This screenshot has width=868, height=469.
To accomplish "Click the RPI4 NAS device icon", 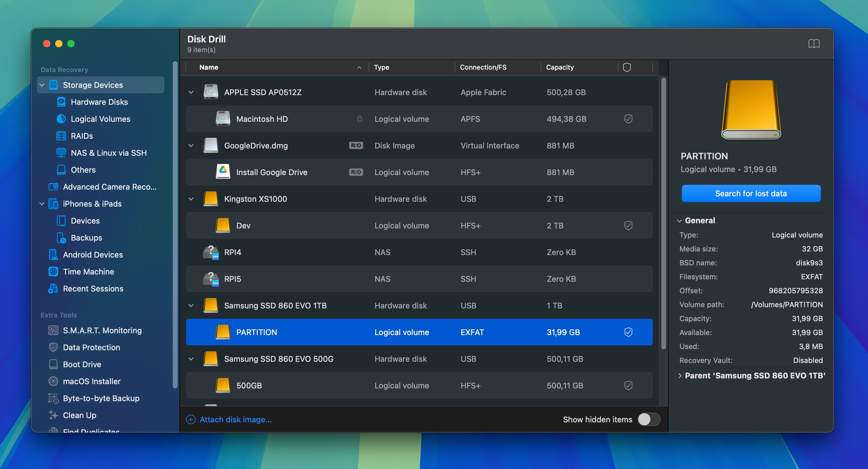I will tap(211, 252).
